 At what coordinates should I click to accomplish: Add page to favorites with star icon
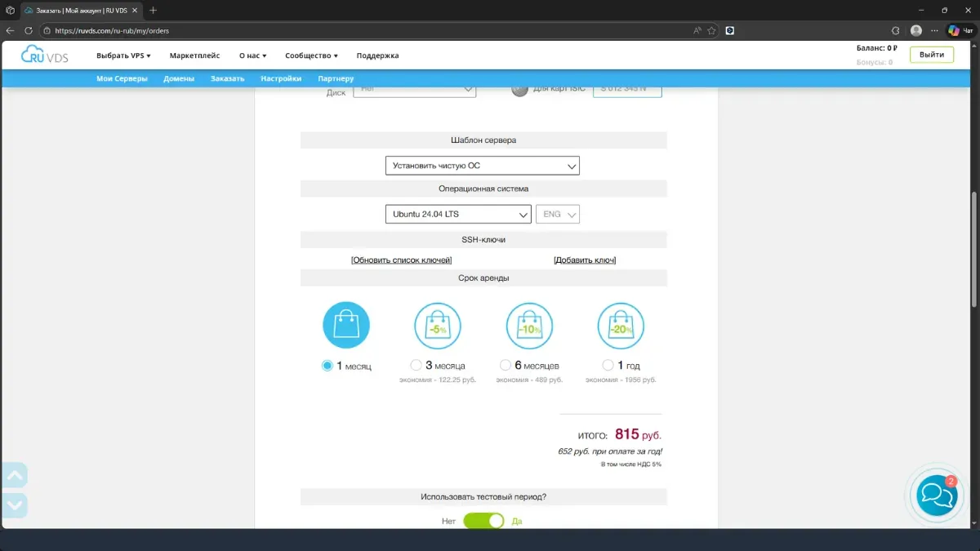tap(711, 30)
